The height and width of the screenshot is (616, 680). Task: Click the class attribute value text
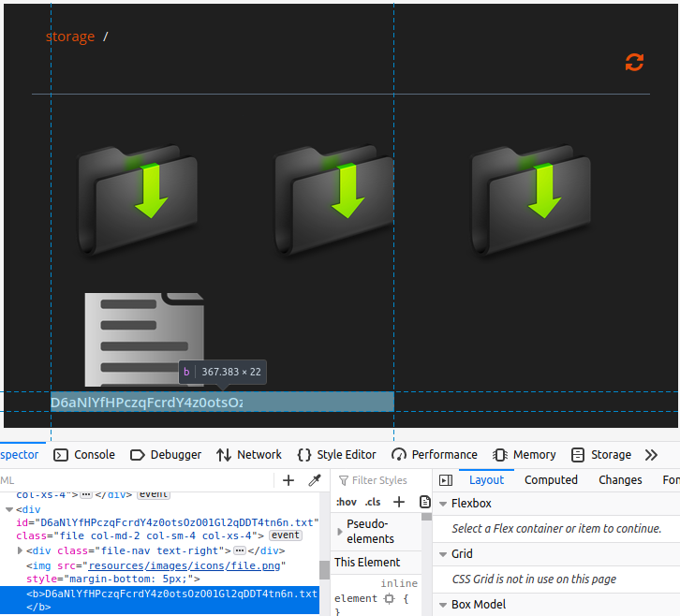[155, 535]
